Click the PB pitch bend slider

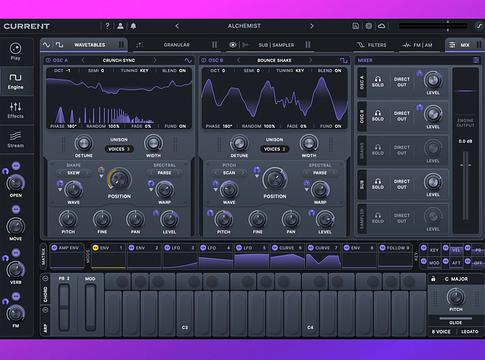click(64, 307)
